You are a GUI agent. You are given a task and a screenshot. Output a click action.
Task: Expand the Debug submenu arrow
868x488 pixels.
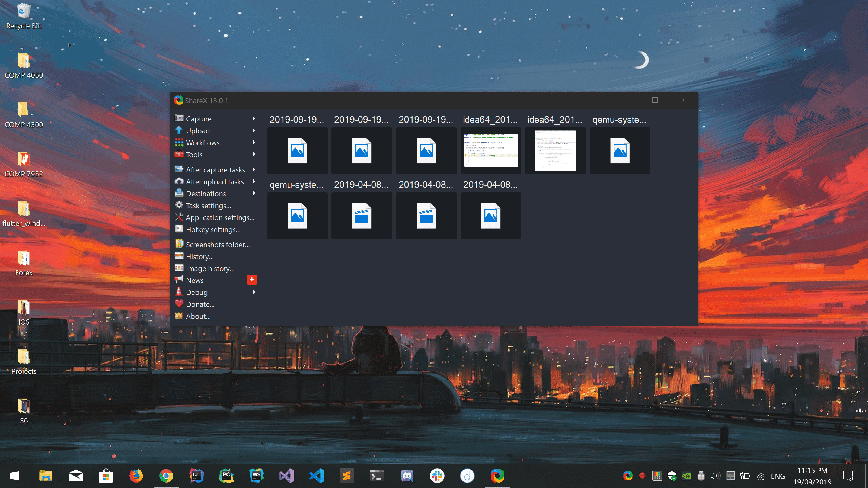point(254,292)
